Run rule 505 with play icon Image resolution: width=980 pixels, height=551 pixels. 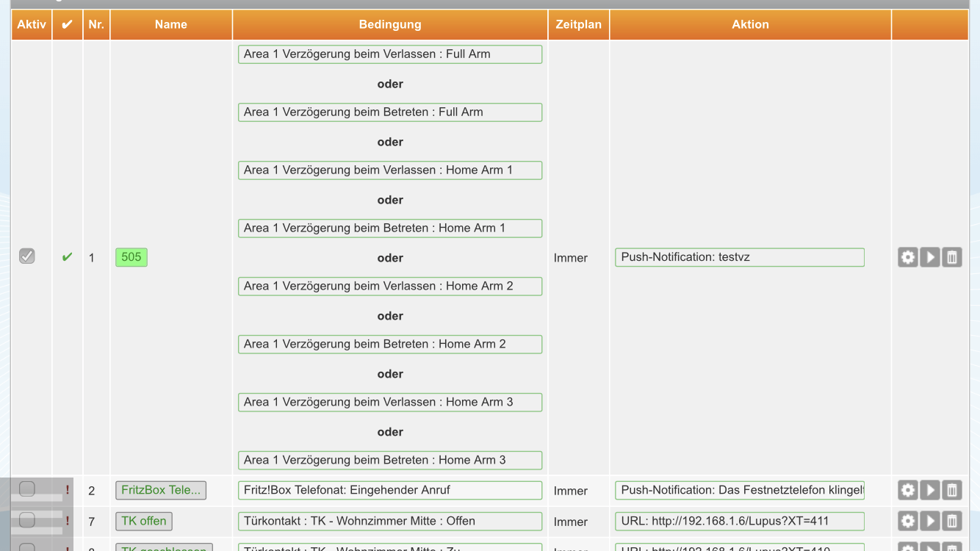coord(930,257)
